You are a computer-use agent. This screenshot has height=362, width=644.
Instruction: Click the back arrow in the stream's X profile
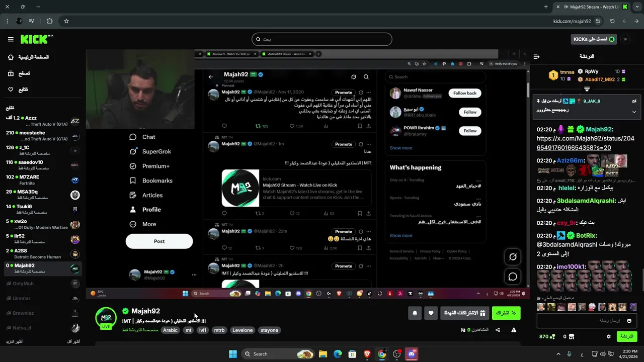(x=211, y=77)
